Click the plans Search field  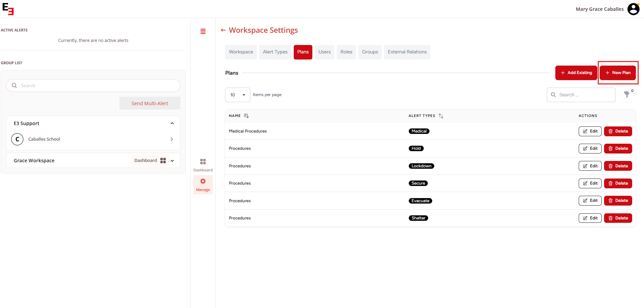tap(581, 95)
